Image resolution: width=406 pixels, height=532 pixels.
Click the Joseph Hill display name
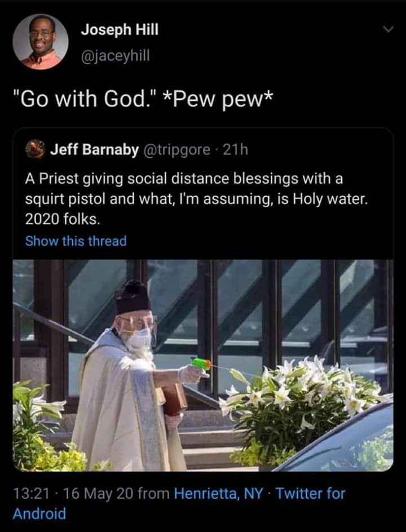pos(119,30)
